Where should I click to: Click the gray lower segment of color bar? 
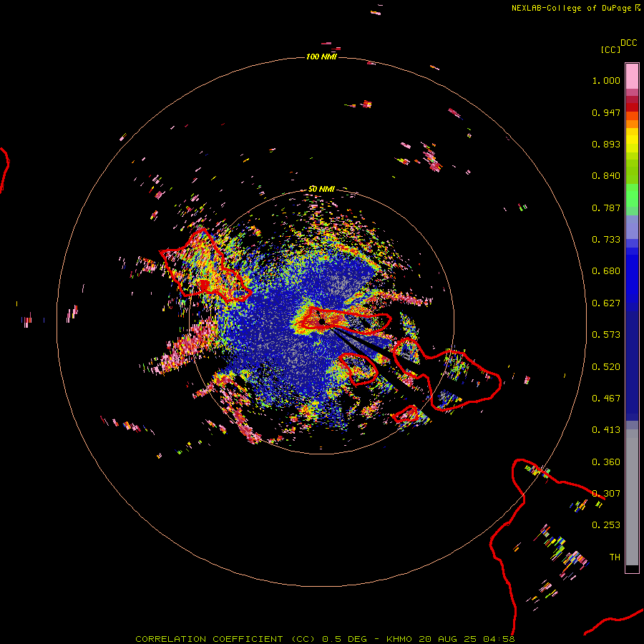click(632, 497)
